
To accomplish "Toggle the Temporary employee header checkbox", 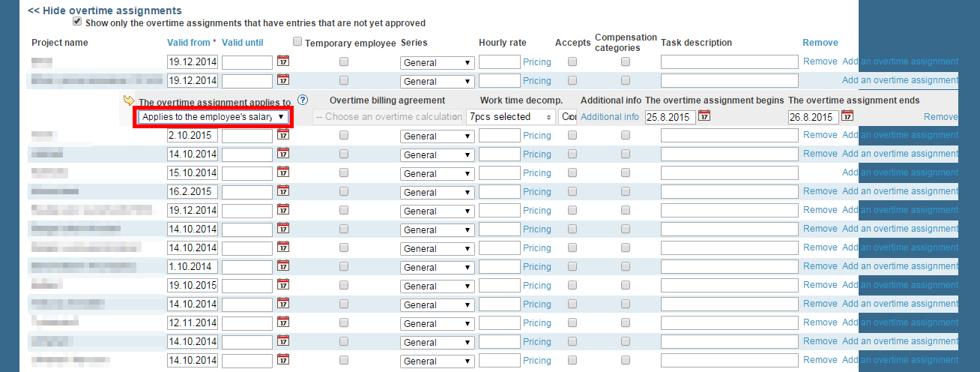I will pyautogui.click(x=297, y=42).
